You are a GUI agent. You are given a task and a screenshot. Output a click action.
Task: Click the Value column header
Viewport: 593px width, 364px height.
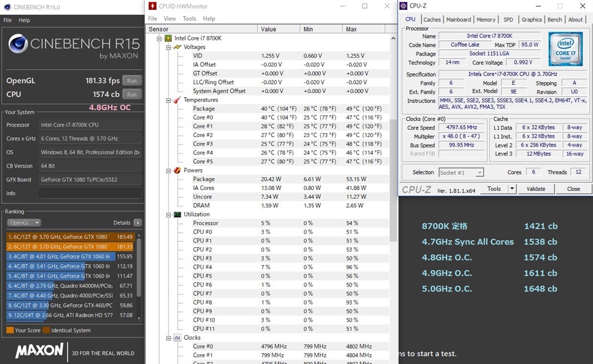pos(279,29)
